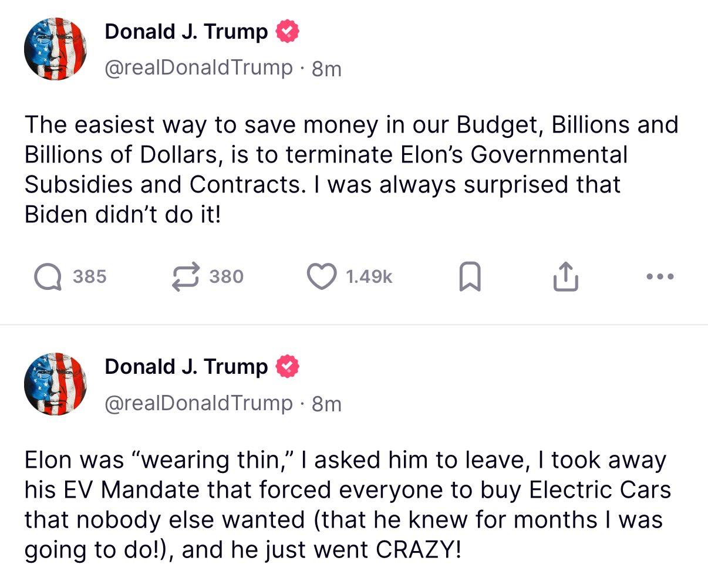Viewport: 708px width, 588px height.
Task: Click @realDonaldTrump handle on the bottom post
Action: click(x=198, y=404)
